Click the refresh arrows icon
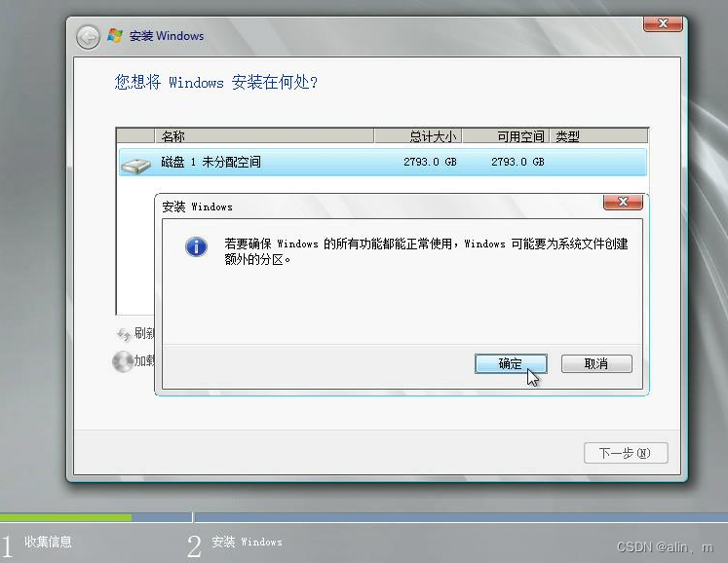Image resolution: width=728 pixels, height=563 pixels. 124,334
